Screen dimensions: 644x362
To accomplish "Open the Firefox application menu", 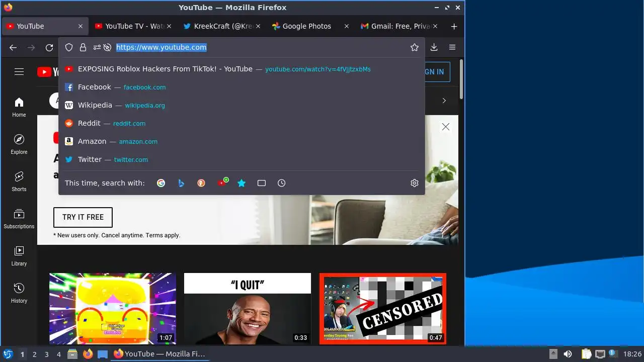I will (x=452, y=47).
